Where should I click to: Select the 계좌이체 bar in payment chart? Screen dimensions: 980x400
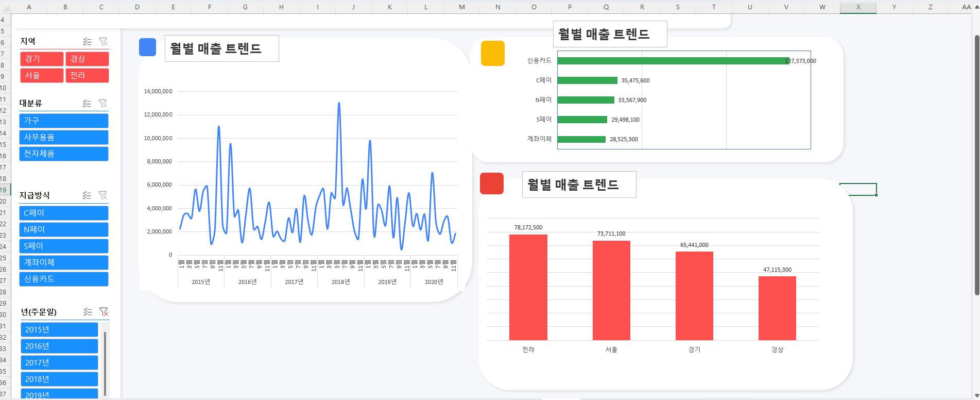(x=581, y=139)
